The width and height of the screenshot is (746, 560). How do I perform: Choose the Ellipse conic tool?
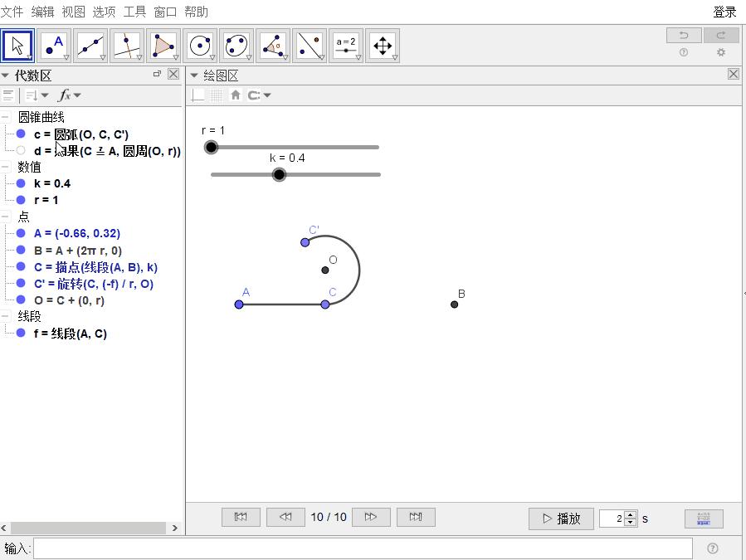(x=236, y=46)
